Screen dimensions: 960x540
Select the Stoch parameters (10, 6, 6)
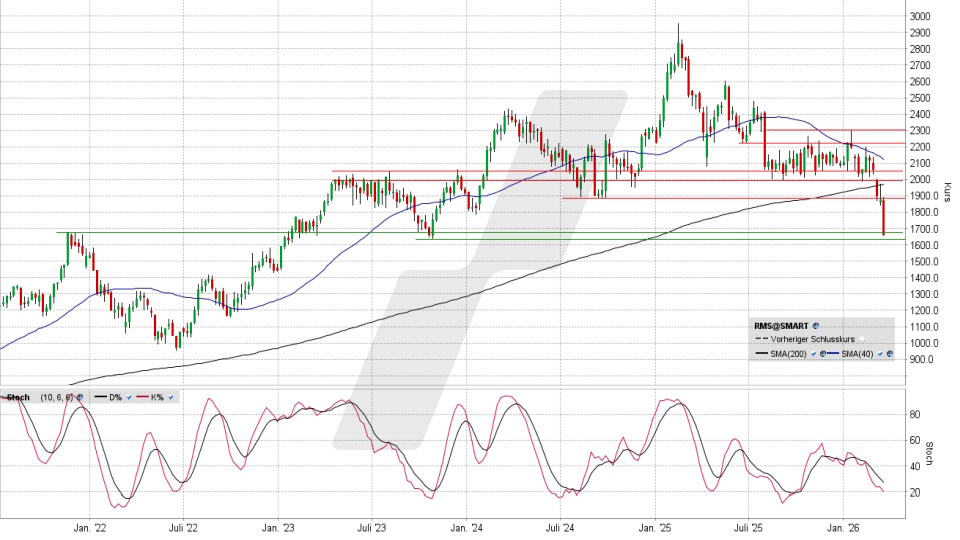56,397
